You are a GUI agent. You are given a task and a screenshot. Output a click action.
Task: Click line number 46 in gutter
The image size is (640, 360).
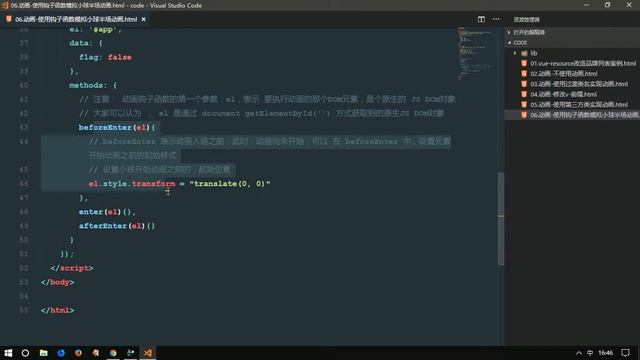(x=24, y=184)
